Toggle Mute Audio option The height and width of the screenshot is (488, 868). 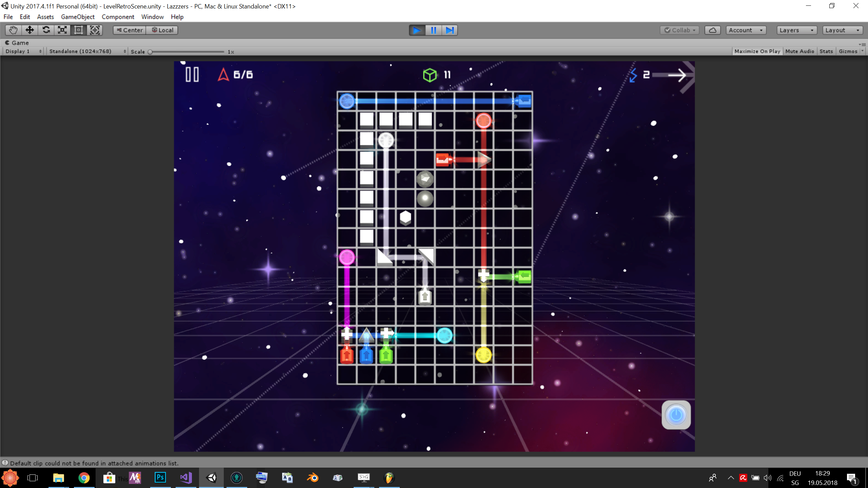click(x=799, y=51)
